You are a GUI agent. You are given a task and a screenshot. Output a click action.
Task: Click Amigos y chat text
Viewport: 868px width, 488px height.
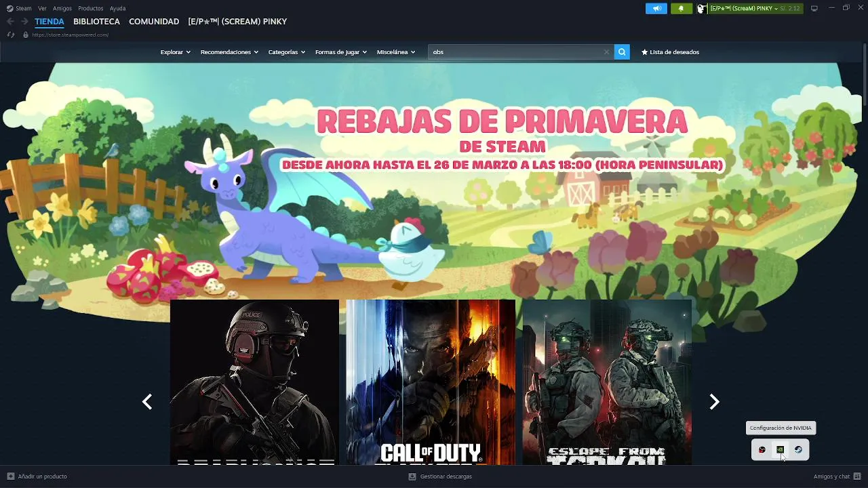pyautogui.click(x=831, y=476)
